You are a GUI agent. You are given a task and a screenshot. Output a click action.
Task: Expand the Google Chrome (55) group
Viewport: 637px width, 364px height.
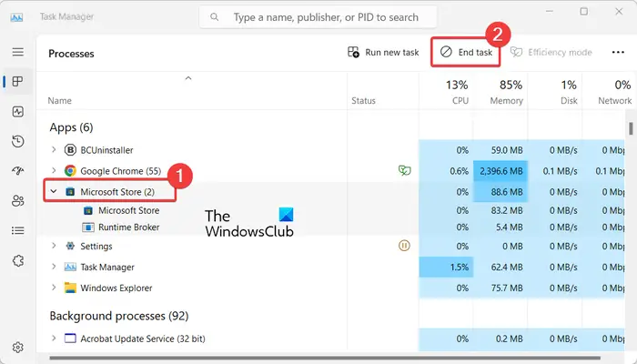pyautogui.click(x=54, y=170)
